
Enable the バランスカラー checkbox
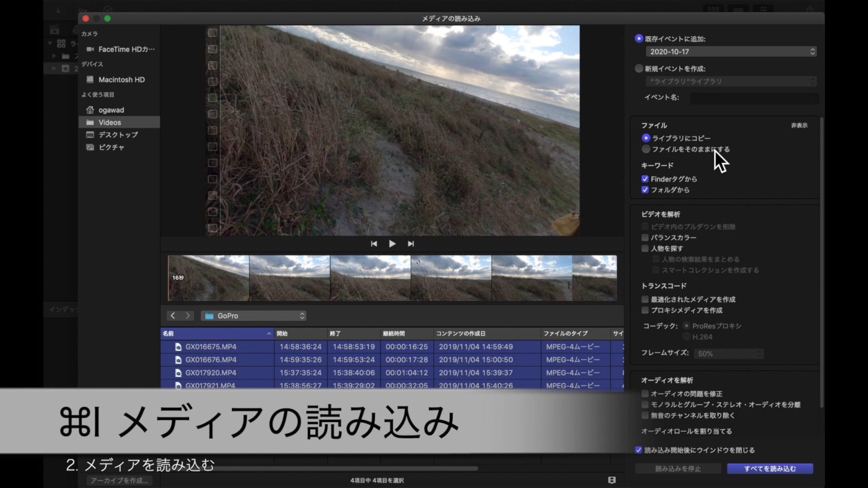(645, 238)
